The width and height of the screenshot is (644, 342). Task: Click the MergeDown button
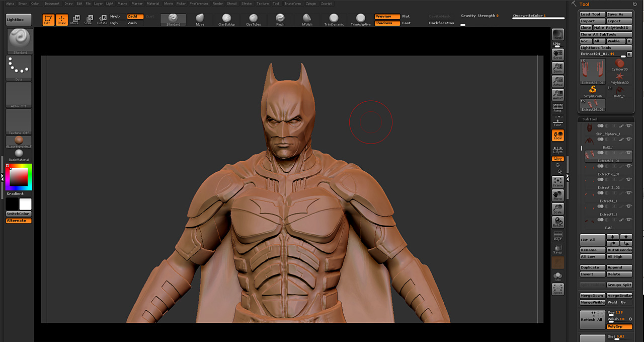pyautogui.click(x=592, y=296)
